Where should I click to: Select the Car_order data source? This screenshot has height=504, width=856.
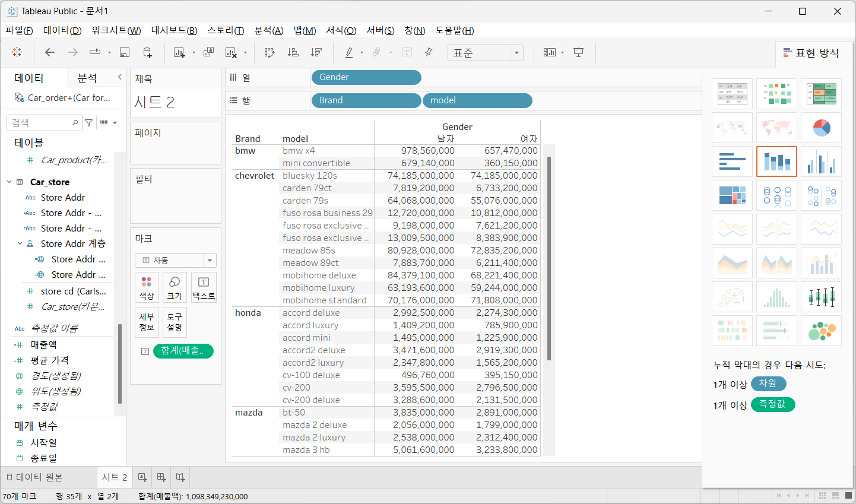pyautogui.click(x=62, y=97)
